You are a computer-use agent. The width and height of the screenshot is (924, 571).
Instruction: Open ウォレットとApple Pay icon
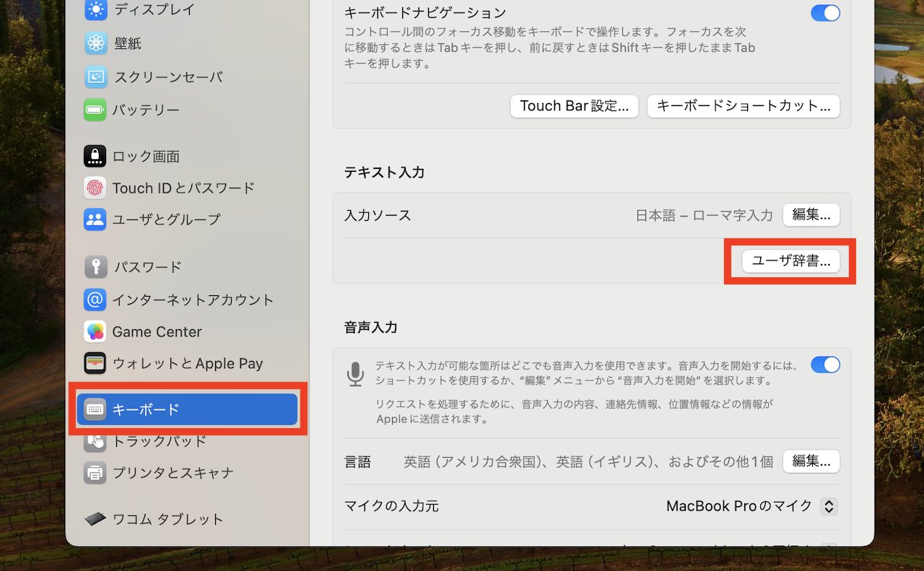pyautogui.click(x=95, y=364)
